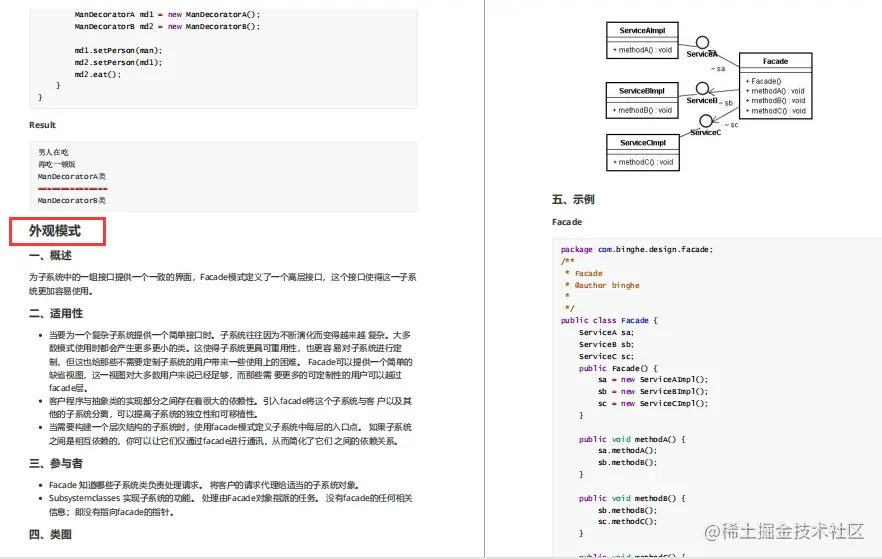Select the "ServiceC sc;" field declaration
This screenshot has width=882, height=559.
click(606, 356)
